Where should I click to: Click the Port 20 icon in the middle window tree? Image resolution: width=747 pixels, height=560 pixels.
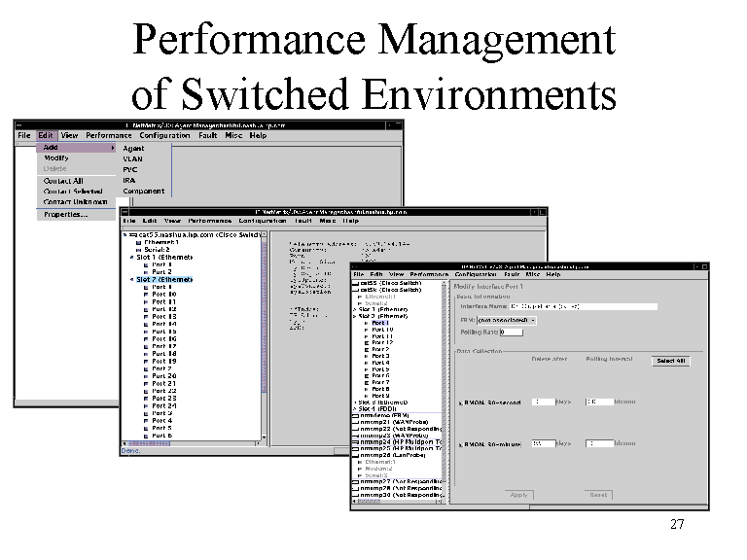145,376
